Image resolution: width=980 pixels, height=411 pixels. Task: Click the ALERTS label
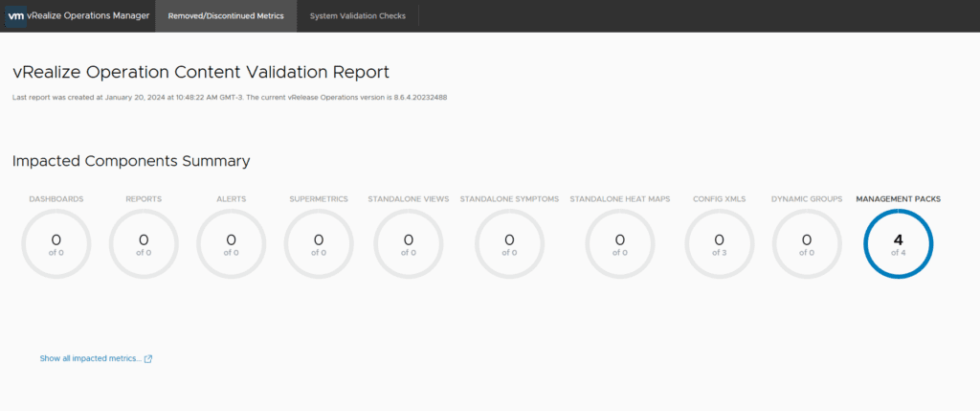click(x=232, y=199)
